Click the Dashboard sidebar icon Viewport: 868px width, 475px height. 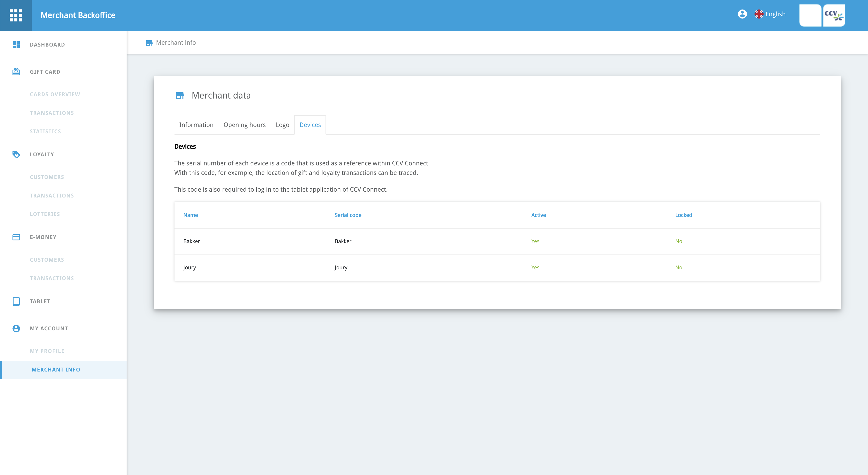coord(16,45)
